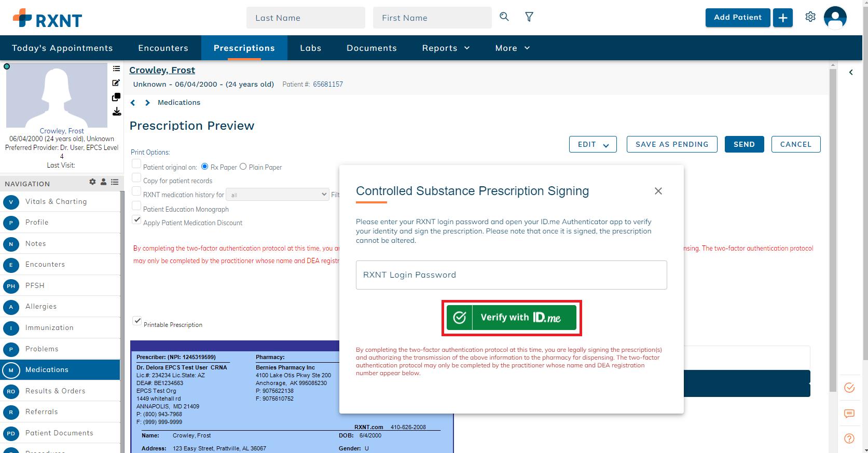
Task: Go back with the left arrow
Action: coord(133,103)
